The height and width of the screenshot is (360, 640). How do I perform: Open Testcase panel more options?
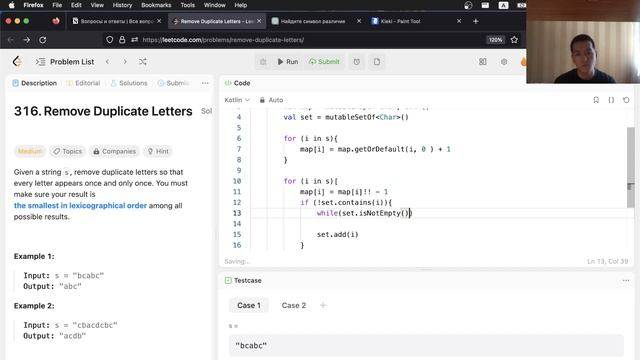coord(626,280)
